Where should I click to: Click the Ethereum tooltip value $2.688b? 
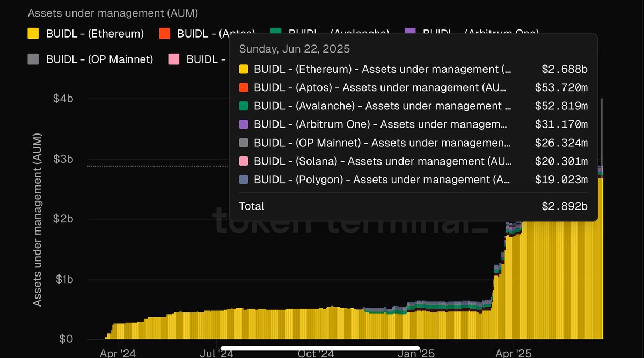565,69
